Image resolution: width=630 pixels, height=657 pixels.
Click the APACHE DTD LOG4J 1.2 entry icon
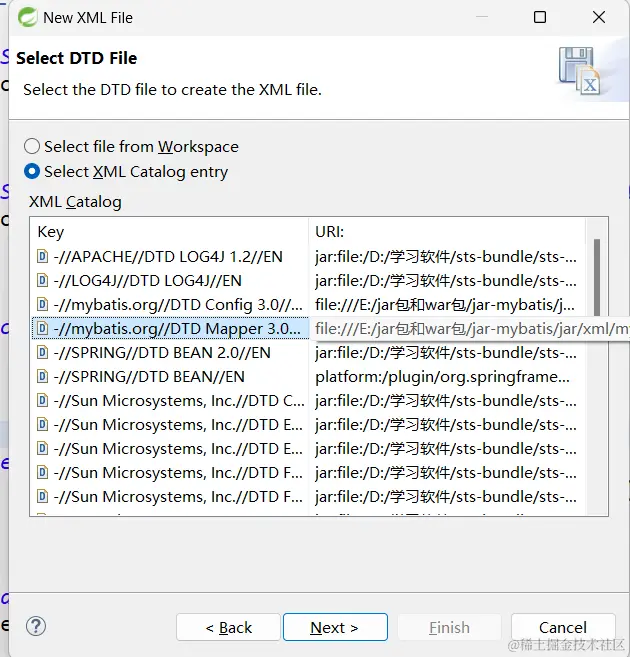pyautogui.click(x=42, y=256)
